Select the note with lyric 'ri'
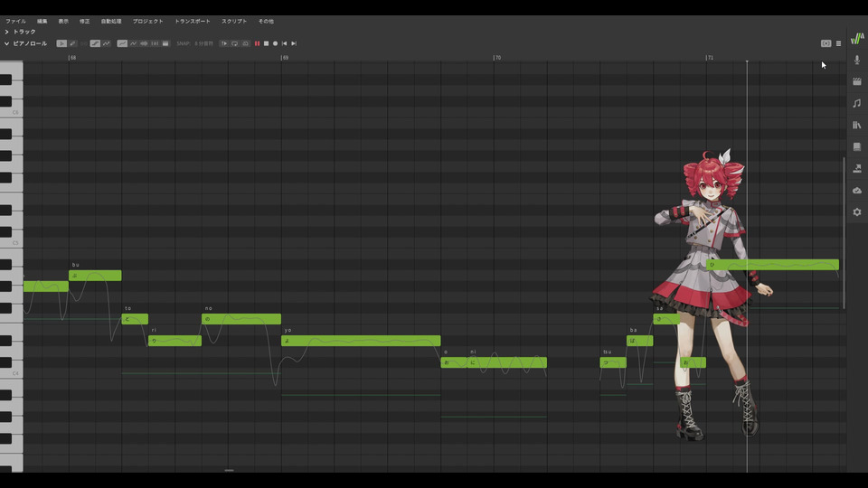This screenshot has height=488, width=868. pyautogui.click(x=175, y=341)
